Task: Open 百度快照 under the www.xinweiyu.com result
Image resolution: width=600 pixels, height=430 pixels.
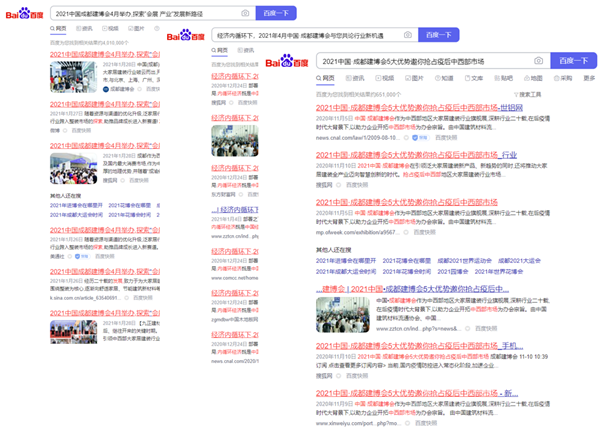Action: tap(426, 423)
